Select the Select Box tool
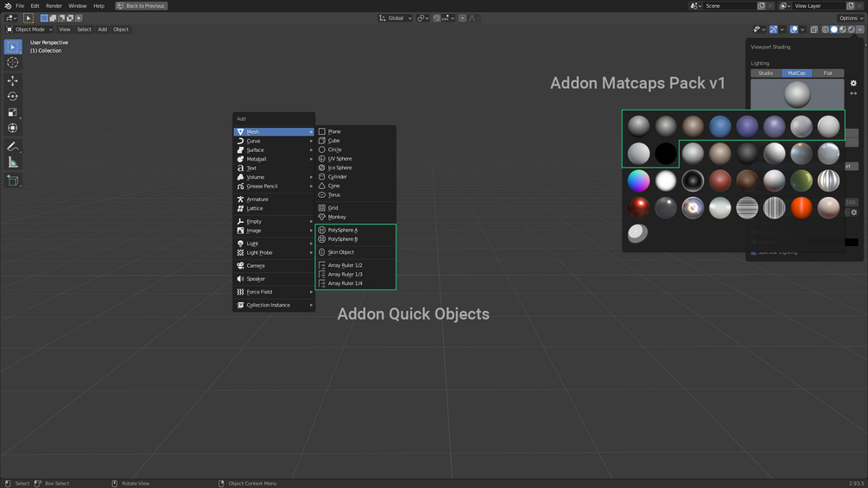The height and width of the screenshot is (488, 868). coord(13,47)
